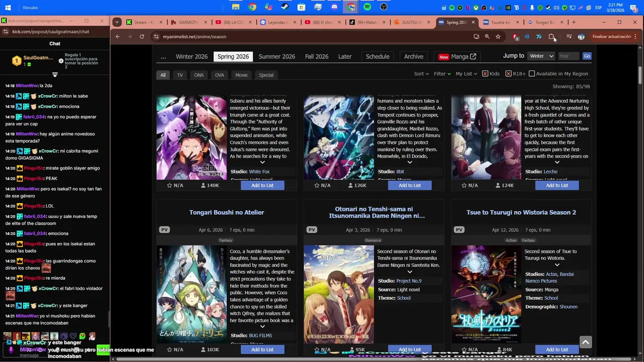Open the browser zoom magnifier icon

click(487, 37)
